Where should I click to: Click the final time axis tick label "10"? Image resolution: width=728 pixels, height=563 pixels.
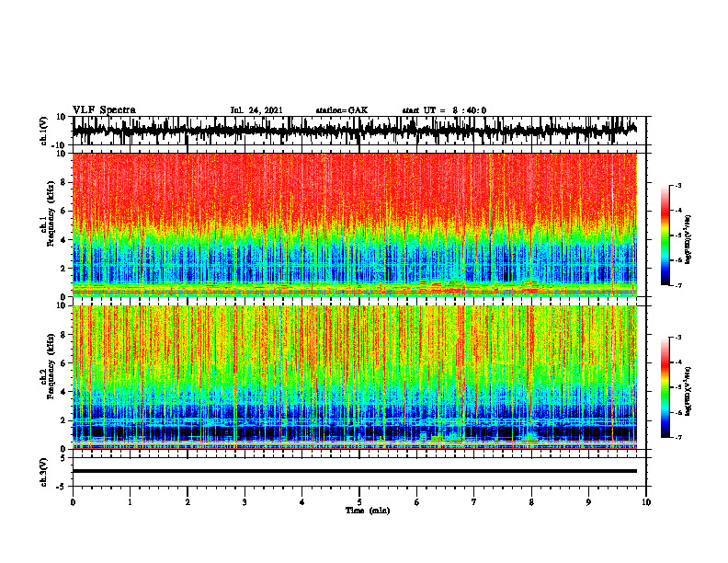coord(646,502)
